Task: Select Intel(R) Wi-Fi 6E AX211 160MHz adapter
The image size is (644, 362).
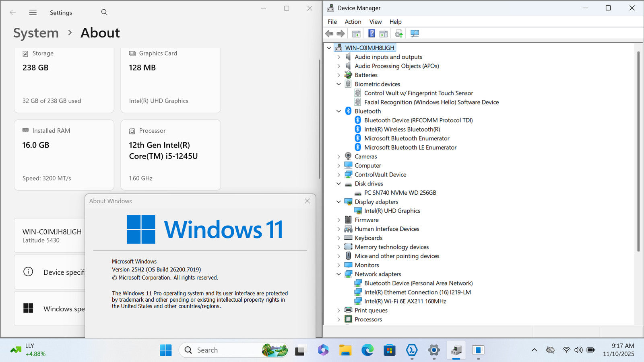Action: point(405,301)
